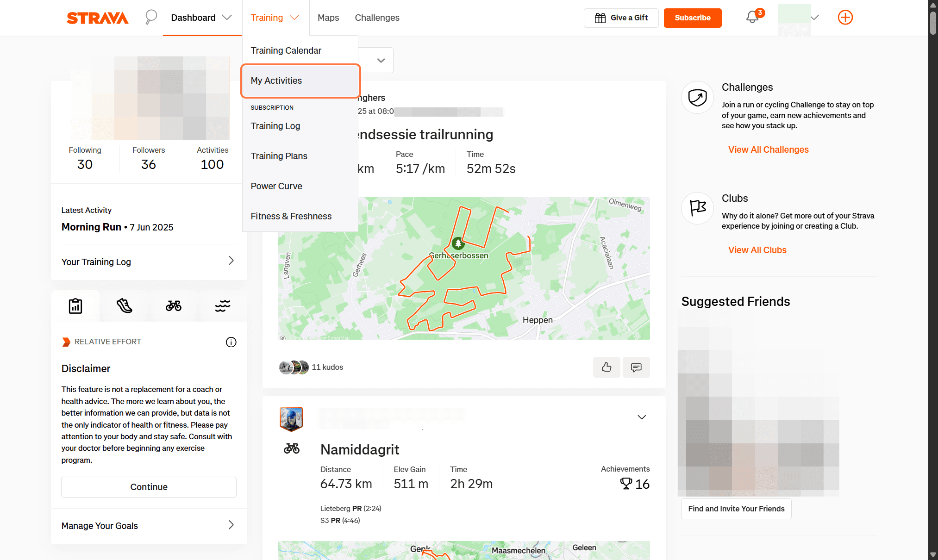Screen dimensions: 938x560
Task: Select the bar chart overview icon
Action: click(75, 305)
